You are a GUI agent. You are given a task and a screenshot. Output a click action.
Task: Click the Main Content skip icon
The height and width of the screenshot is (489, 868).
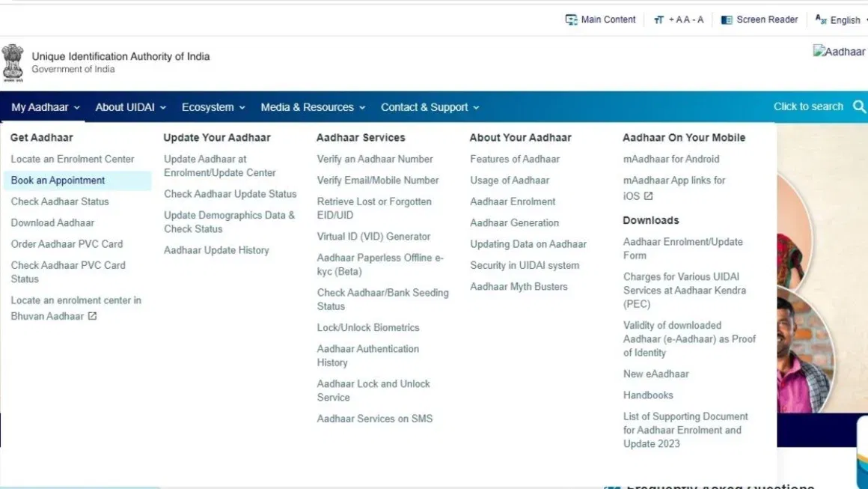point(572,20)
